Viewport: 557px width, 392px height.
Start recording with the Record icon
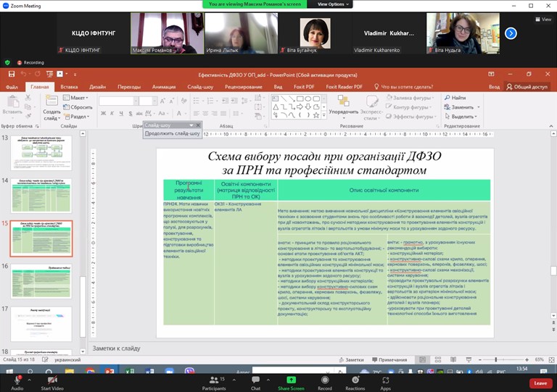point(325,380)
